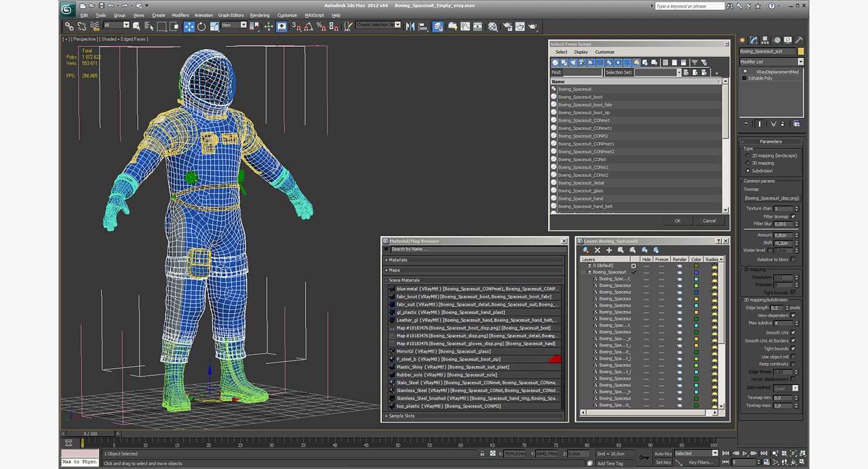Open the Edit menu
Screen dimensions: 868x469
click(x=84, y=15)
